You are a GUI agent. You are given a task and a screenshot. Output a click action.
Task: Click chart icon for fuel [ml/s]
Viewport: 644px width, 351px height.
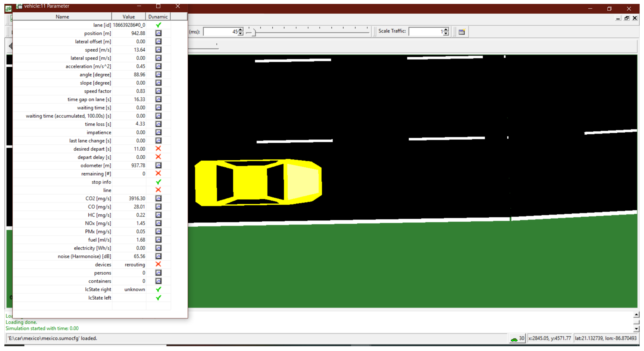click(x=158, y=240)
